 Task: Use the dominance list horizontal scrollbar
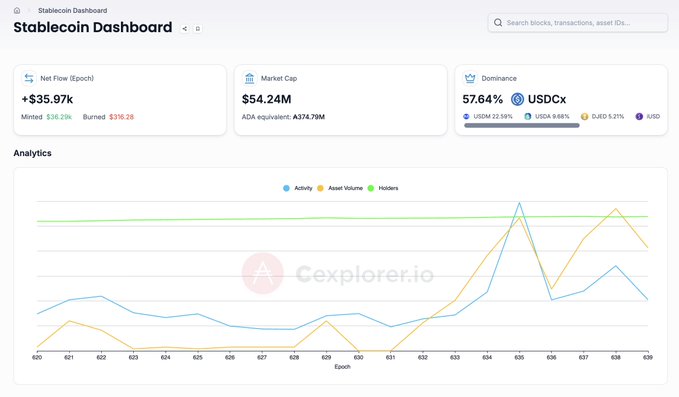[x=522, y=126]
